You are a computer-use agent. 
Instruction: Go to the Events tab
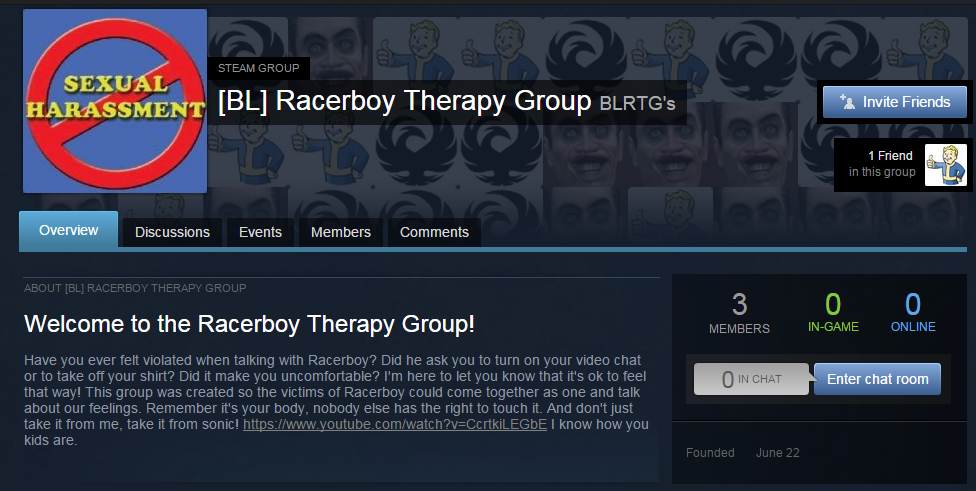[260, 232]
